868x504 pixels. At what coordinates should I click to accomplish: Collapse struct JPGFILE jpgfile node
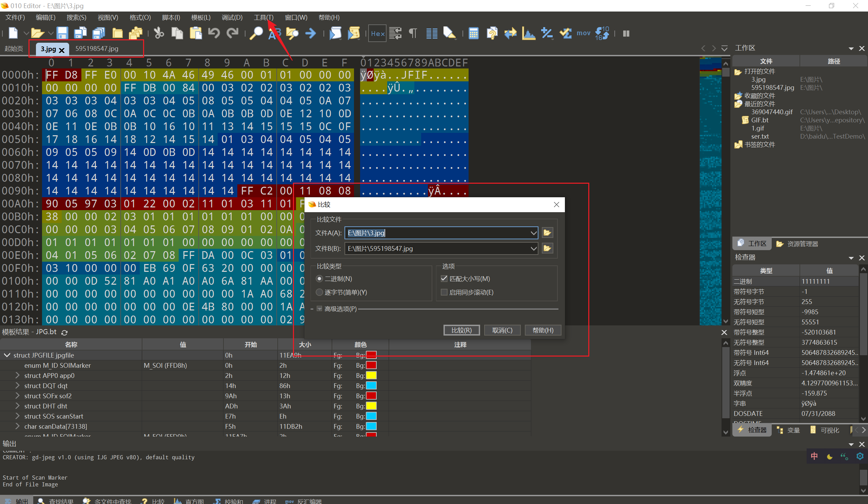click(7, 355)
